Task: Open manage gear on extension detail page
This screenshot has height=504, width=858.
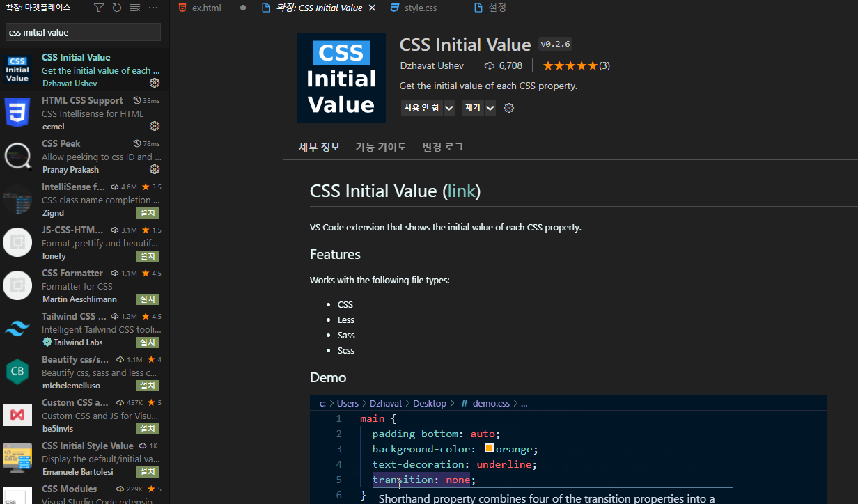Action: tap(509, 108)
